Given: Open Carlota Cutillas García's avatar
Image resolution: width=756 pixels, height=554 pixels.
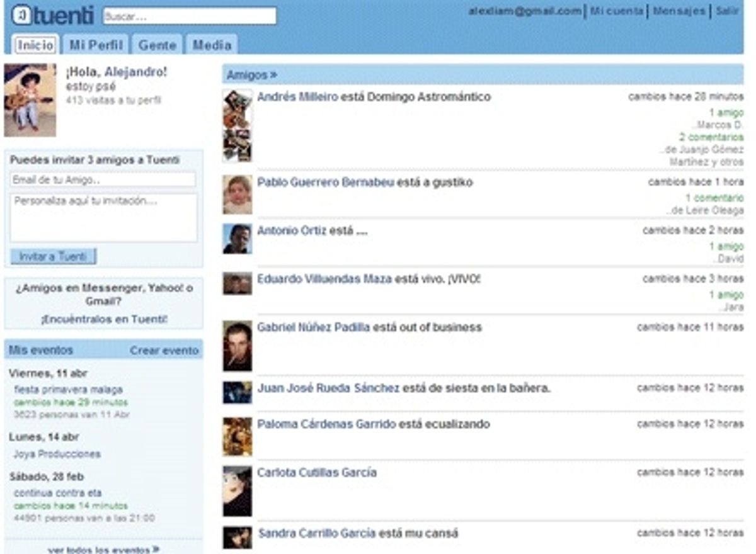Looking at the screenshot, I should click(x=238, y=491).
